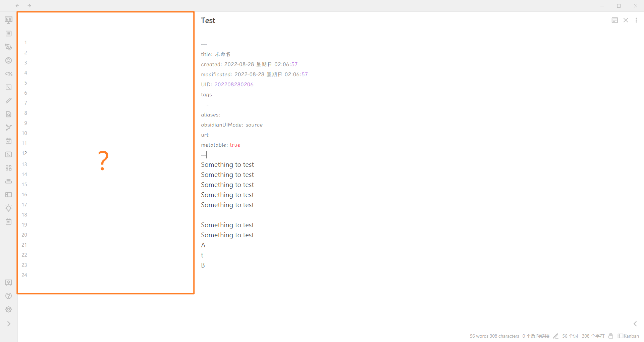The width and height of the screenshot is (644, 342).
Task: Expand the right sidebar using bottom chevron arrow
Action: (x=635, y=324)
